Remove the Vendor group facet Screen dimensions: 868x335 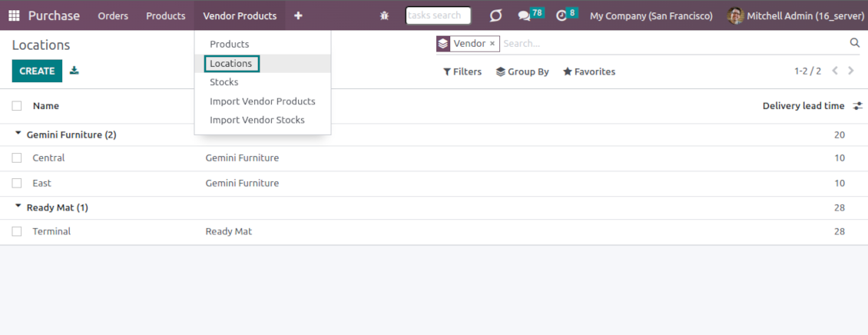coord(492,44)
